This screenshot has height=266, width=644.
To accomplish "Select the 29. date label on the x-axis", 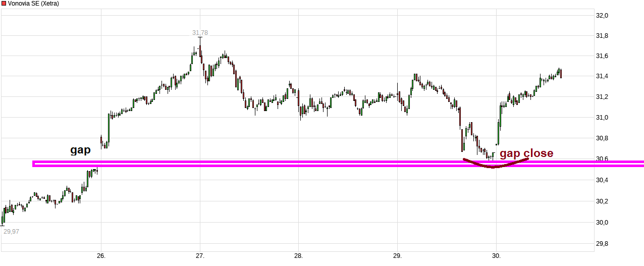I will [397, 255].
